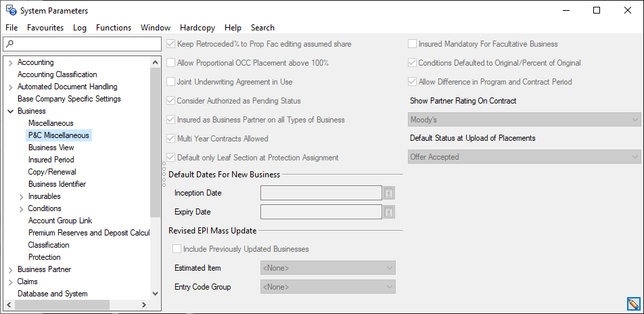Check Insured Mandatory For Facultative Business
The image size is (644, 314).
pyautogui.click(x=412, y=44)
